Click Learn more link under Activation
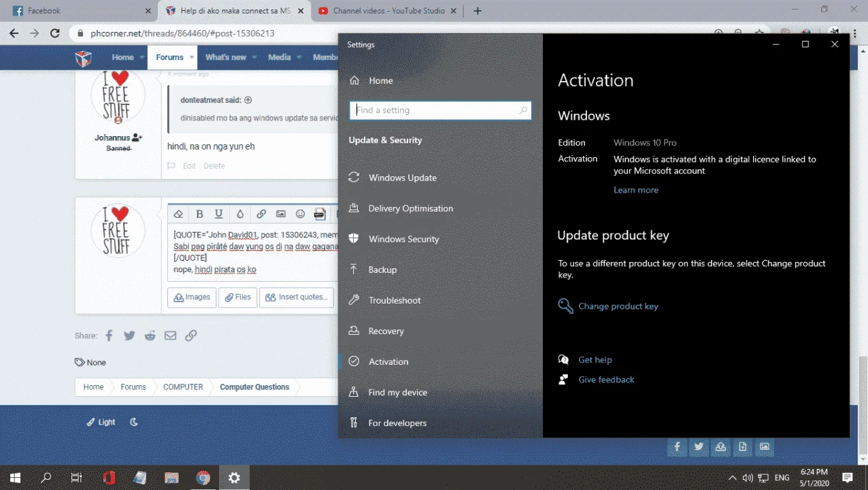 (x=635, y=190)
